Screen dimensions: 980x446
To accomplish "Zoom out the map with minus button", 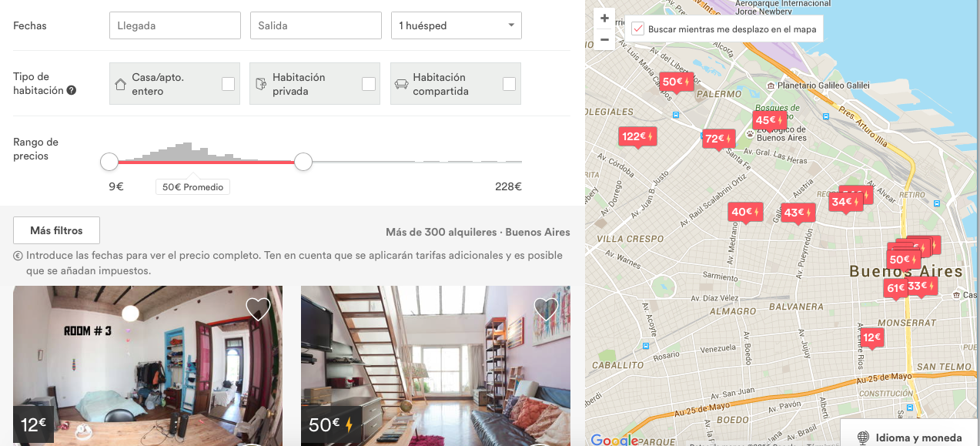I will pos(604,39).
